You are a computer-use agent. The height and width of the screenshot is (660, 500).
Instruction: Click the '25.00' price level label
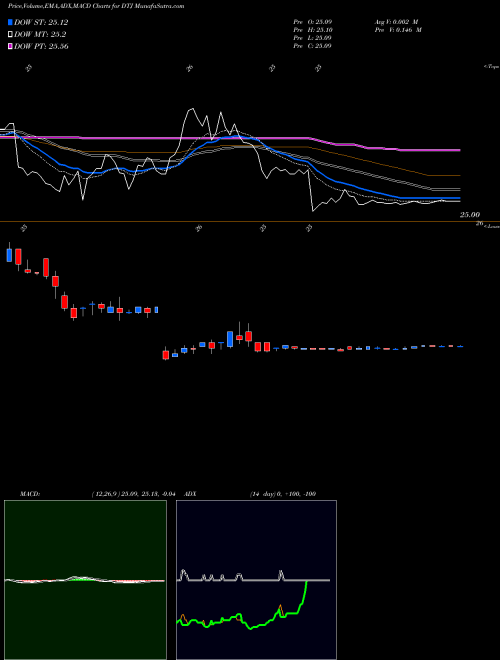[470, 215]
